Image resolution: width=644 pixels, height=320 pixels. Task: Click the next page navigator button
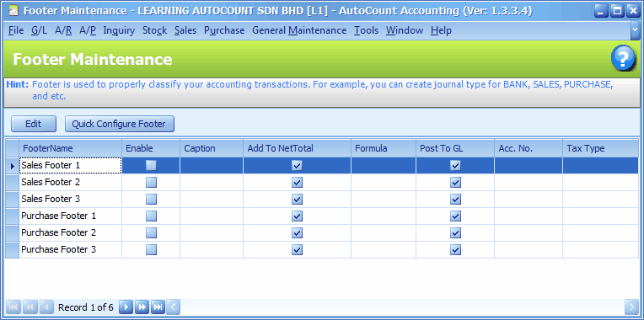[x=142, y=307]
